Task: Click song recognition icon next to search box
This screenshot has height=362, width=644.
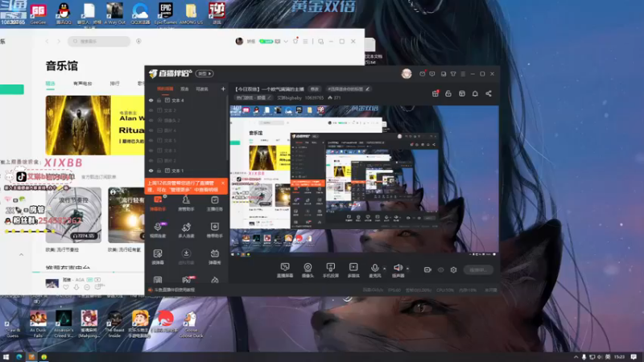Action: point(138,41)
